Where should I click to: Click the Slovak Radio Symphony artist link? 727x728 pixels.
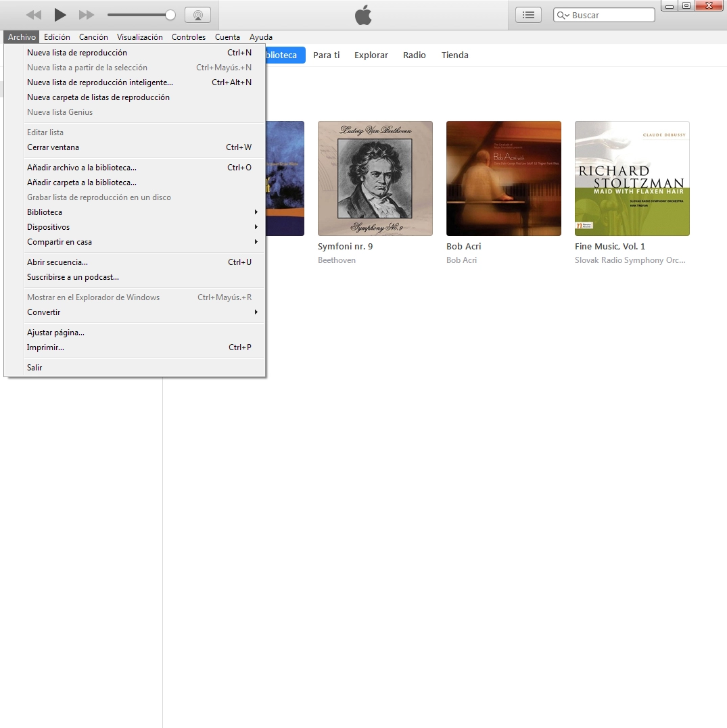coord(630,260)
